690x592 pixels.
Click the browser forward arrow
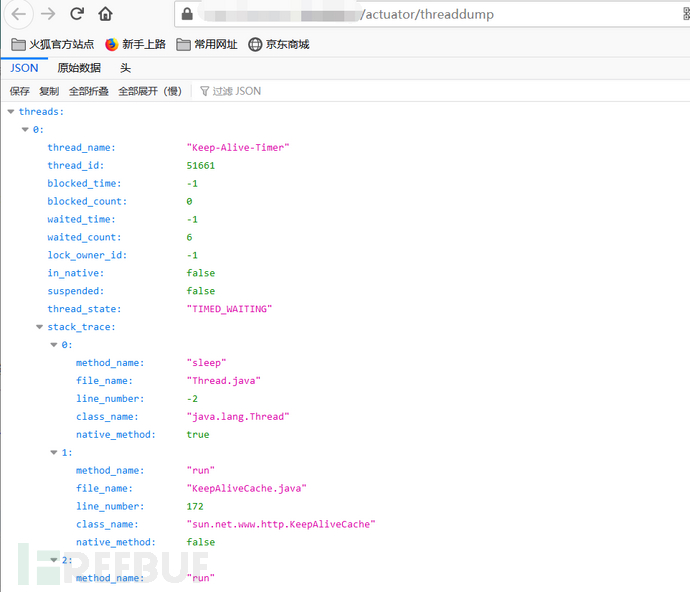(48, 14)
